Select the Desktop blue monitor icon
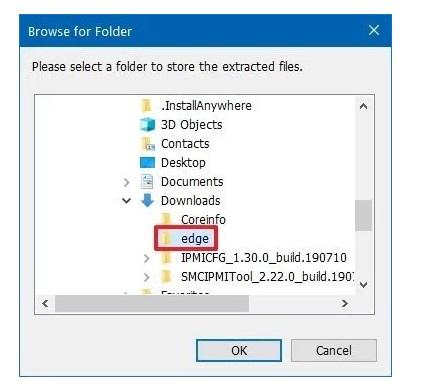Viewport: 429px width, 389px height. click(147, 163)
